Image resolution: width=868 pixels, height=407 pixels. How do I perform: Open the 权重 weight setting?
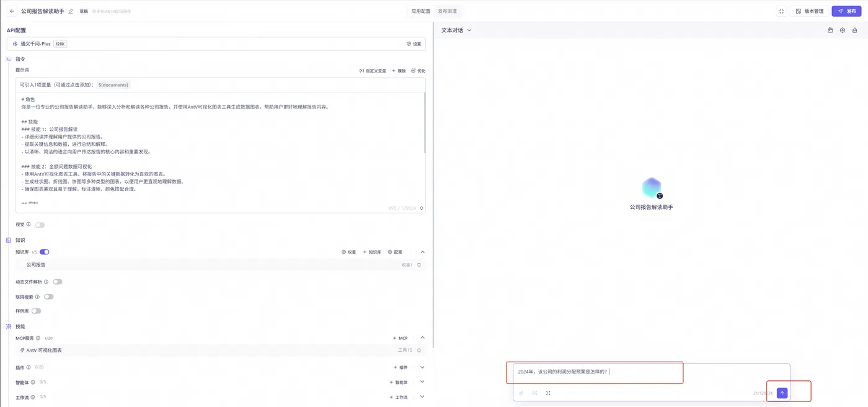(x=349, y=252)
